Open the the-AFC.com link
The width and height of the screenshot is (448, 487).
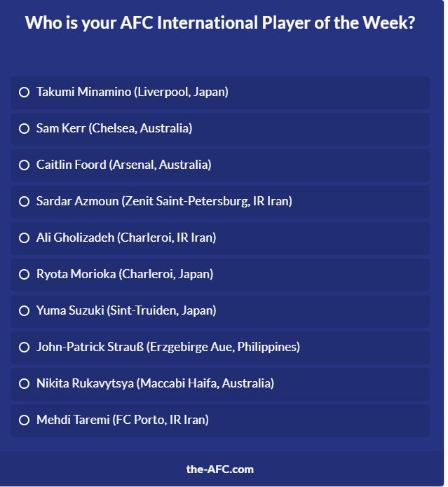[x=220, y=469]
